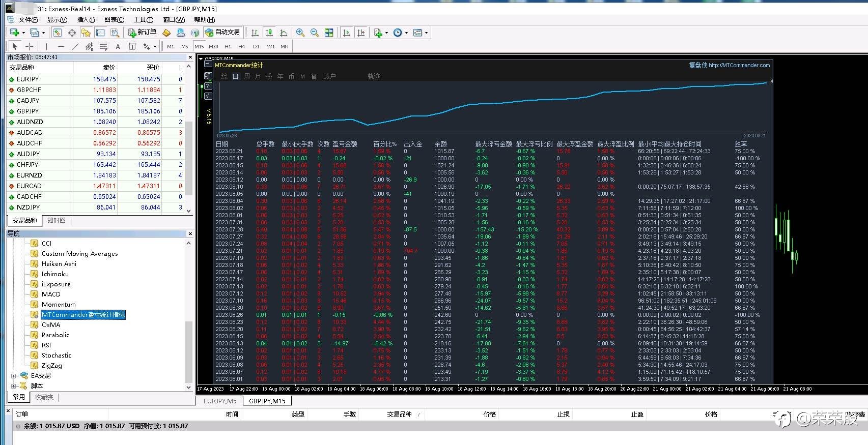The height and width of the screenshot is (445, 868).
Task: Select the text label tool
Action: (x=132, y=46)
